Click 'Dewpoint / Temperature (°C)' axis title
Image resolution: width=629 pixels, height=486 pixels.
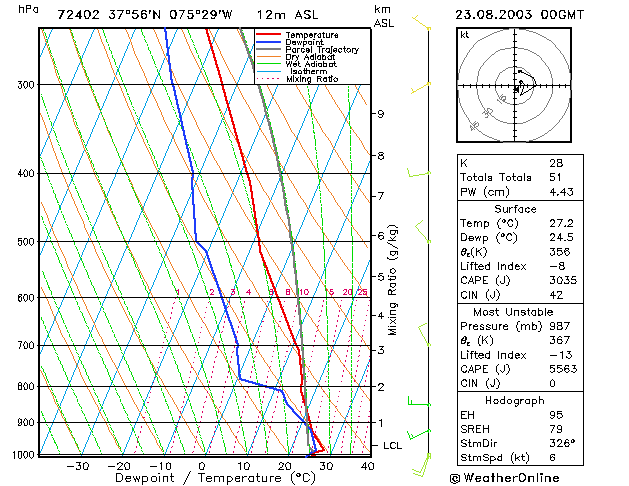pos(215,478)
